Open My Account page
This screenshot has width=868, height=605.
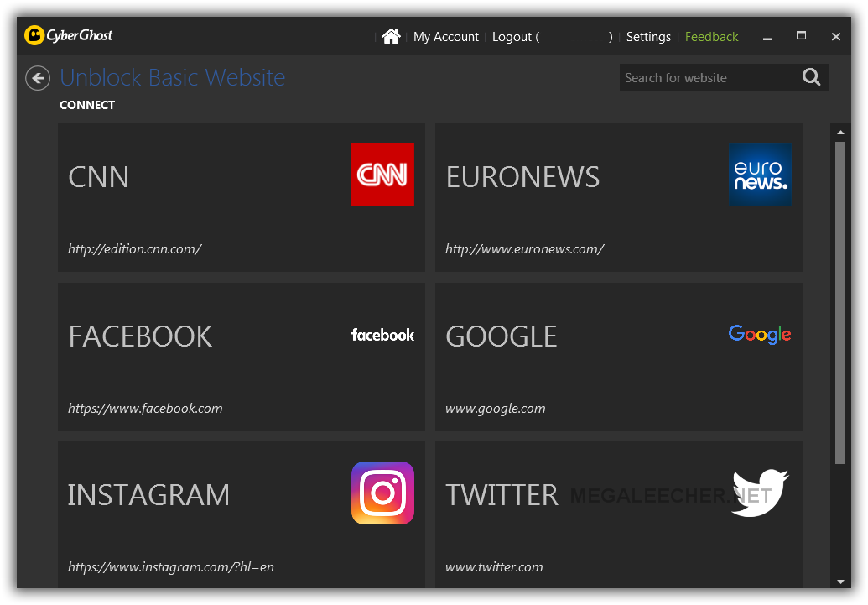[x=445, y=37]
